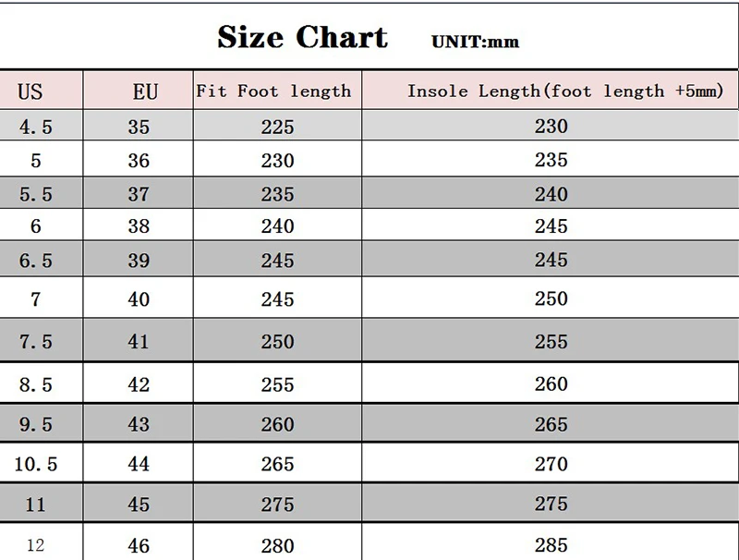The height and width of the screenshot is (560, 739).
Task: Select the US size 12 cell
Action: pos(35,545)
